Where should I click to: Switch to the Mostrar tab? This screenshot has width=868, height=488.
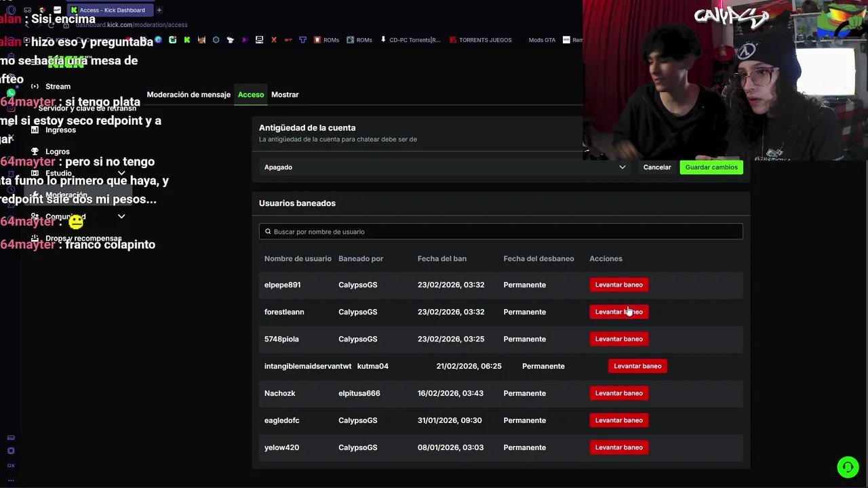[285, 95]
